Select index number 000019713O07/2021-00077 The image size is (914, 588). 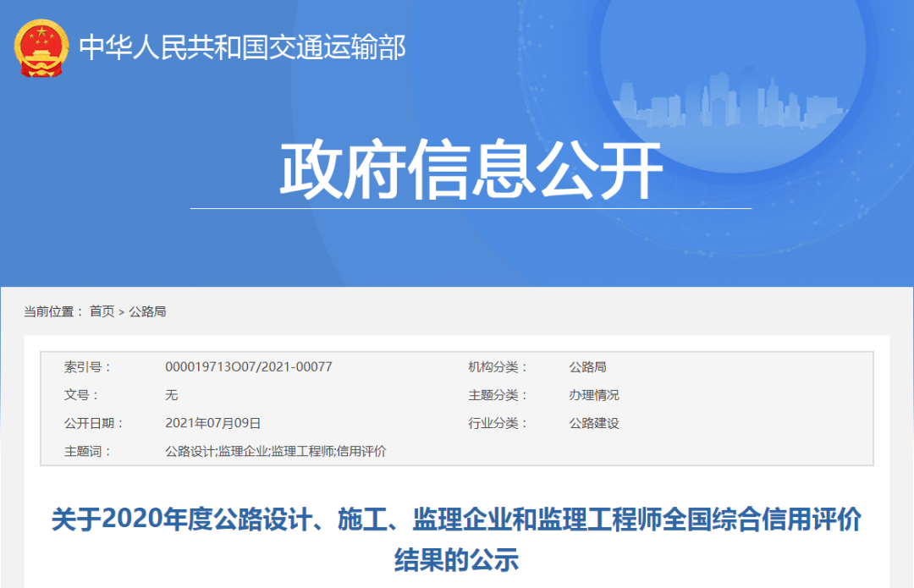(x=248, y=367)
